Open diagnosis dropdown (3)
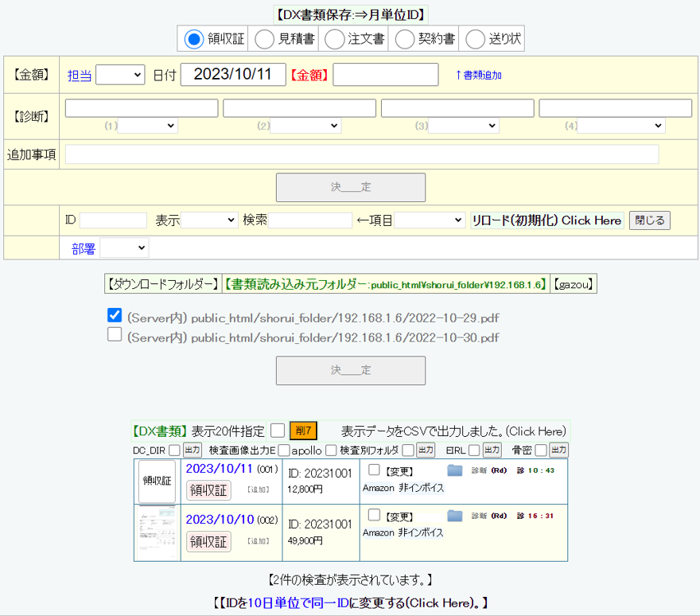 pos(464,126)
